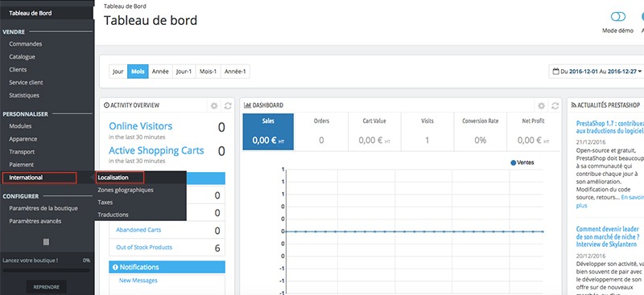The image size is (644, 295).
Task: Open Transport menu
Action: [x=22, y=152]
